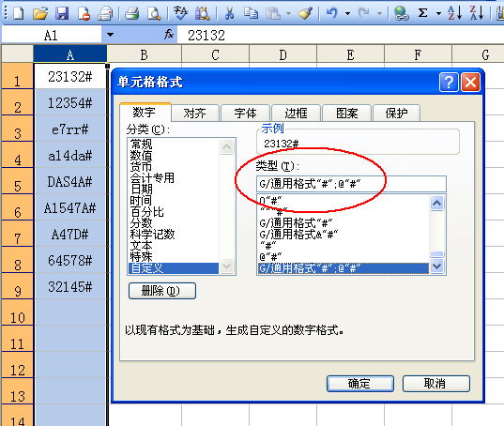
Task: Select 自定义 in the category list
Action: click(174, 268)
